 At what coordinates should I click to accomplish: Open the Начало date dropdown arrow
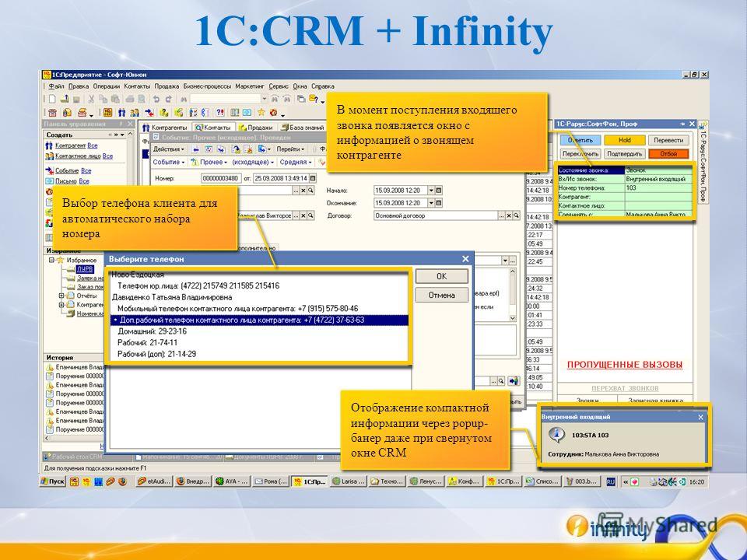(430, 190)
